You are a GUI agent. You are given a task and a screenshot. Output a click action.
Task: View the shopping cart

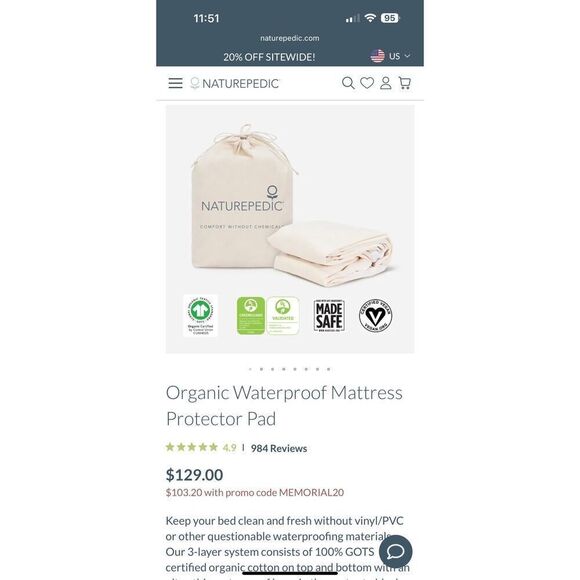point(405,83)
